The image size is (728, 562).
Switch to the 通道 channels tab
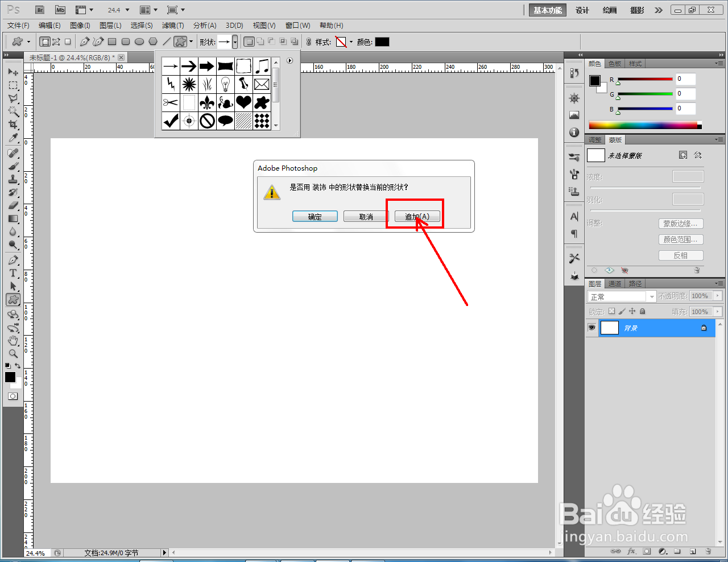pos(615,284)
